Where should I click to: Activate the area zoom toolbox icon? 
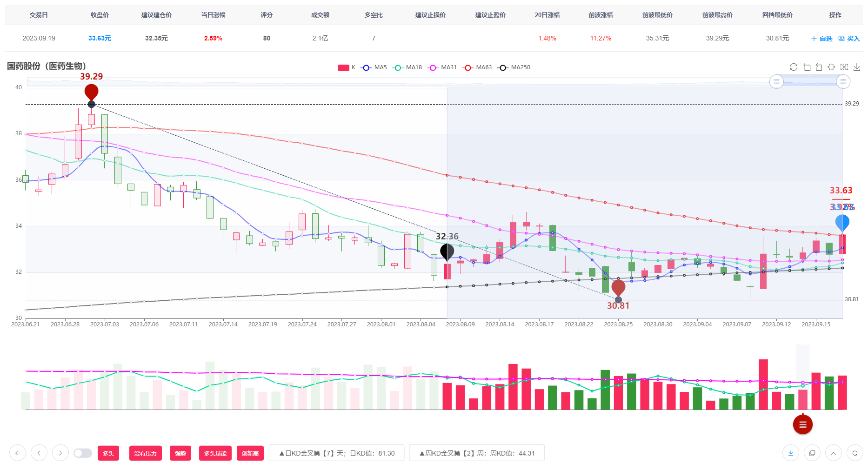(807, 67)
